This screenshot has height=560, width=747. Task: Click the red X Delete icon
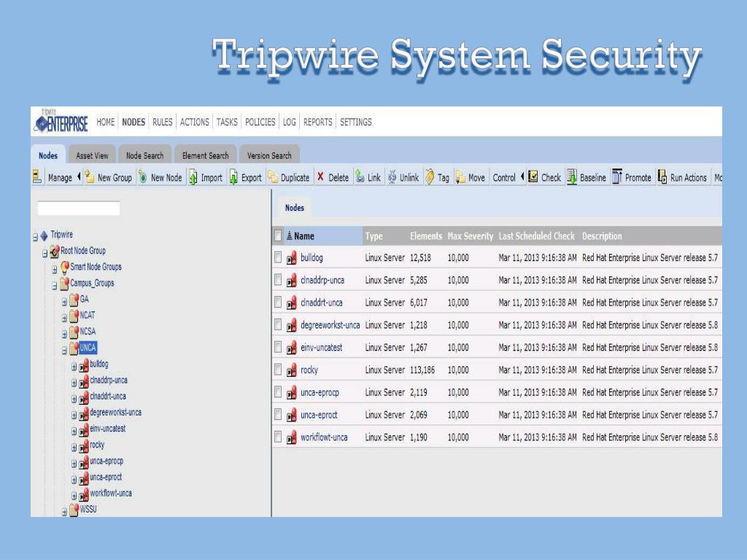[321, 176]
